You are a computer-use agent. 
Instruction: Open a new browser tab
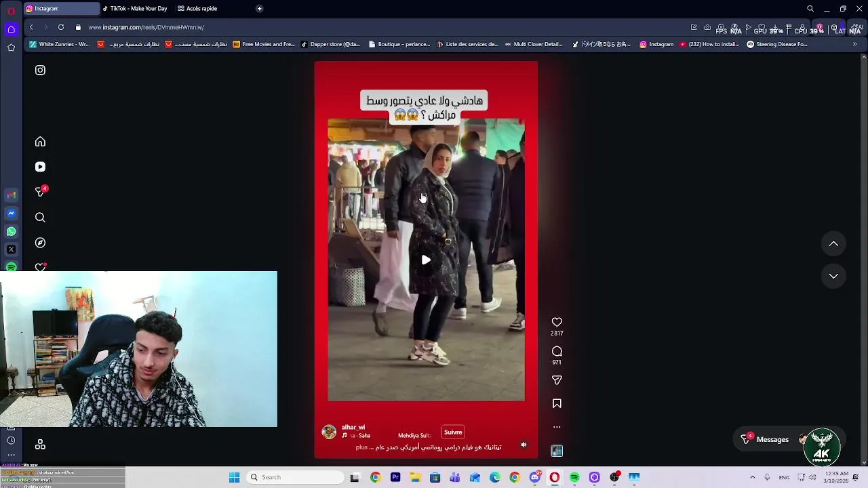coord(259,9)
